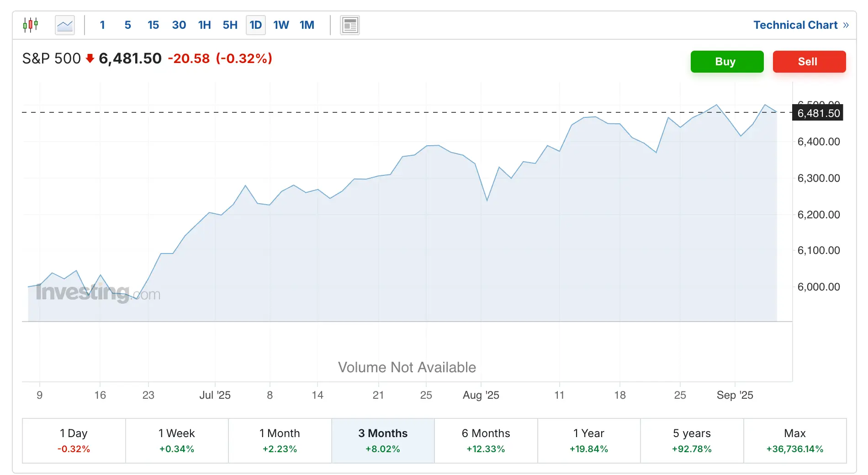Click the -20.58 change value
Screen dimensions: 868x475
pyautogui.click(x=189, y=58)
